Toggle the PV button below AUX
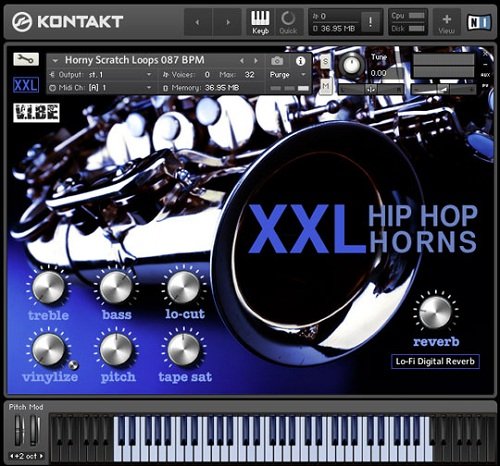Viewport: 500px width, 466px height. [485, 86]
